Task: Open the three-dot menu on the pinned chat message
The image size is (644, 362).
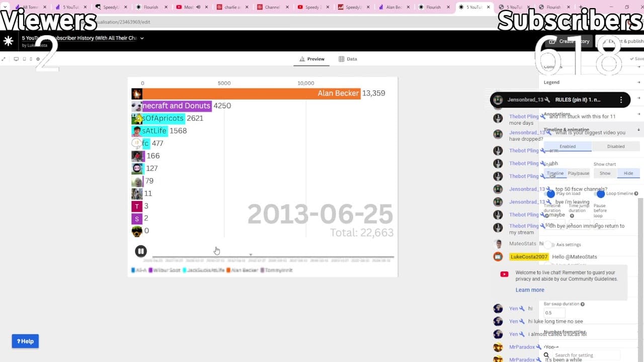Action: [621, 100]
